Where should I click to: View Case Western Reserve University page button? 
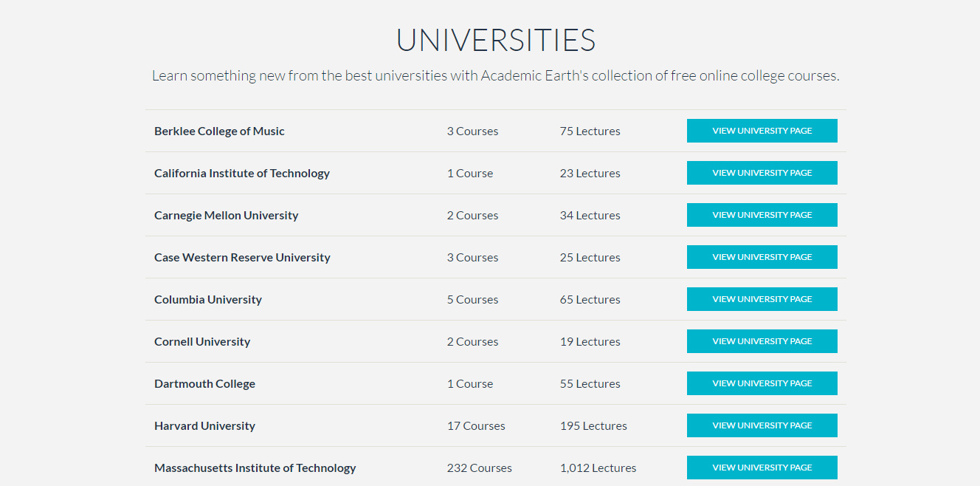point(762,257)
